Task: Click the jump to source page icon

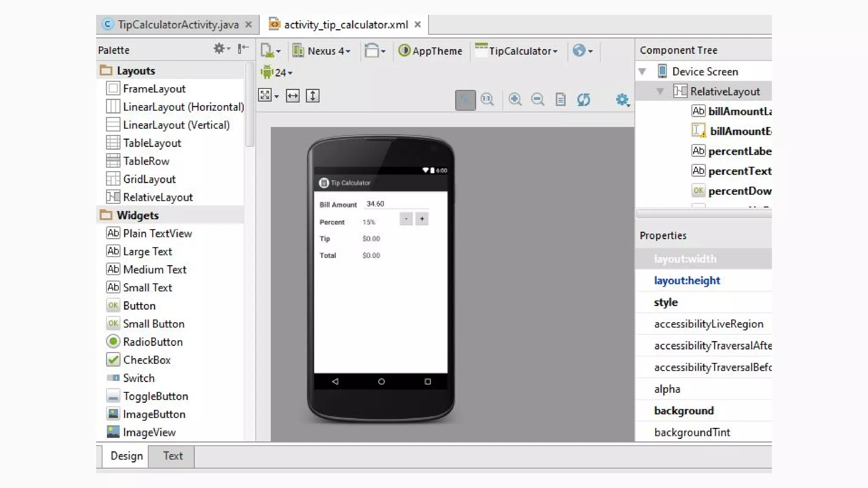Action: 560,100
